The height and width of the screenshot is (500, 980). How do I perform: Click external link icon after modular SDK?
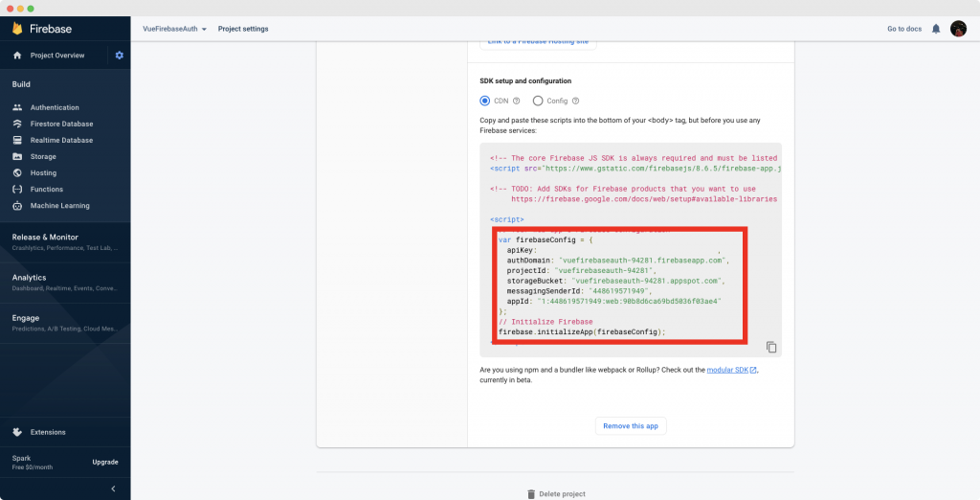[754, 370]
